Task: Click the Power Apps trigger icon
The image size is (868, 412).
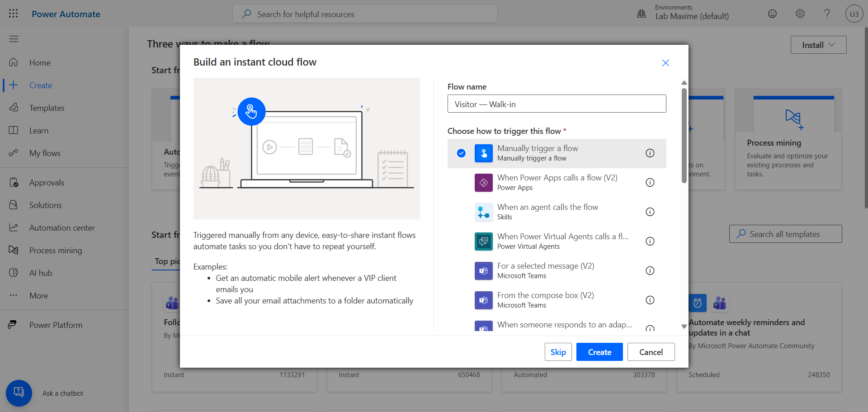Action: [x=484, y=183]
